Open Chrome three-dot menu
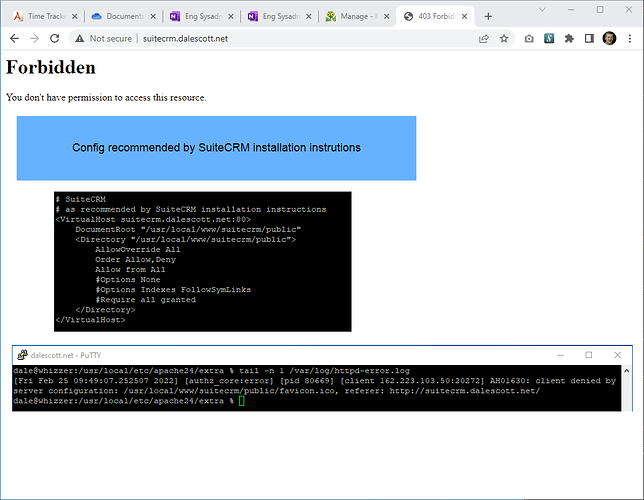644x500 pixels. pyautogui.click(x=630, y=39)
